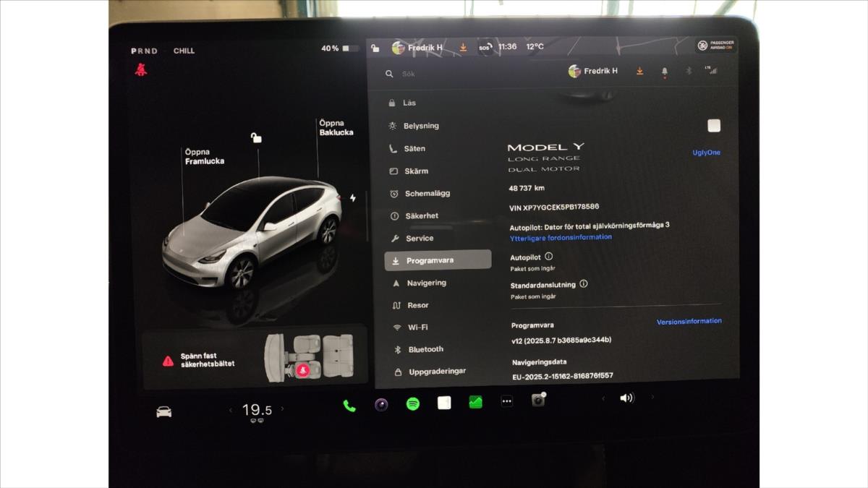Open the Versionsinformation link
Viewport: 868px width, 488px height.
(x=689, y=321)
